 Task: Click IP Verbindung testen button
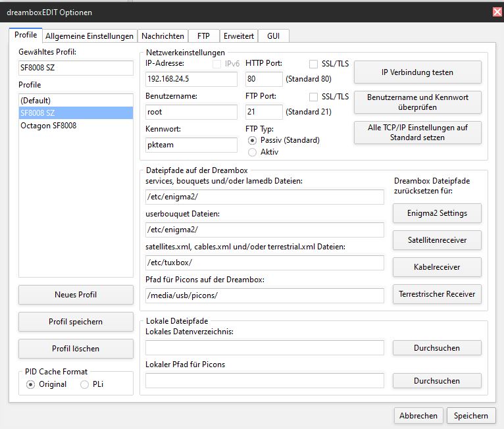pos(417,72)
